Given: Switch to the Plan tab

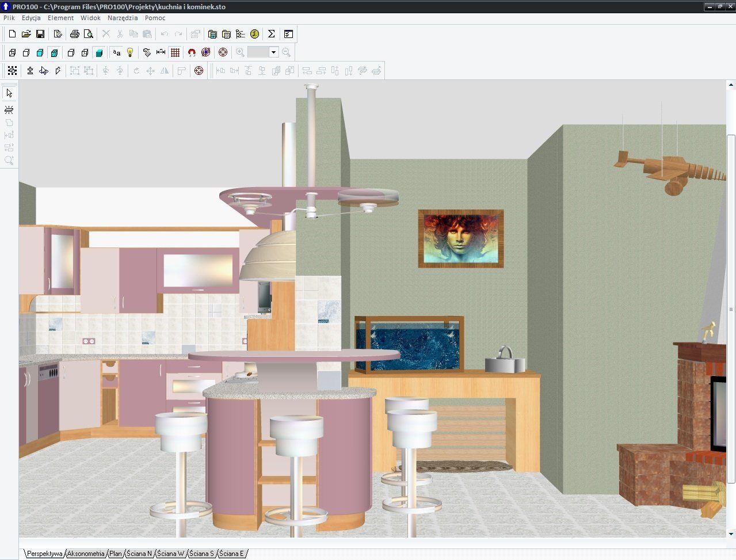Looking at the screenshot, I should (116, 553).
